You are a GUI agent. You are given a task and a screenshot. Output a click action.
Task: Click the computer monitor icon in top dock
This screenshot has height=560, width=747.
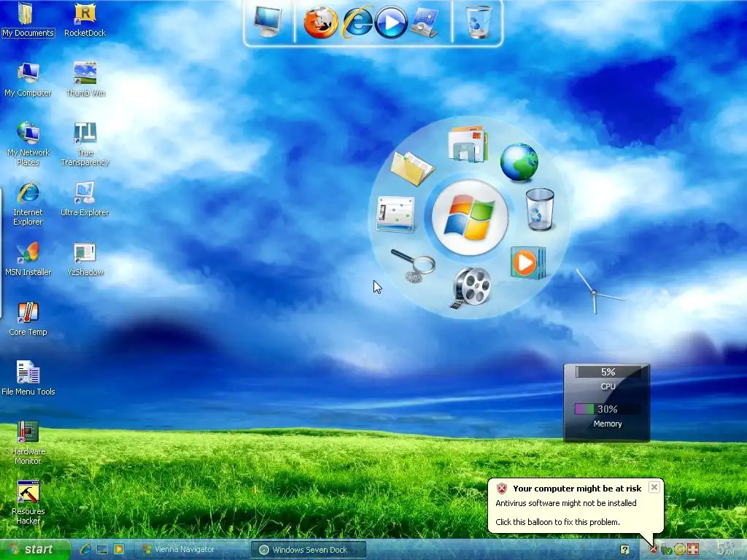(x=267, y=21)
